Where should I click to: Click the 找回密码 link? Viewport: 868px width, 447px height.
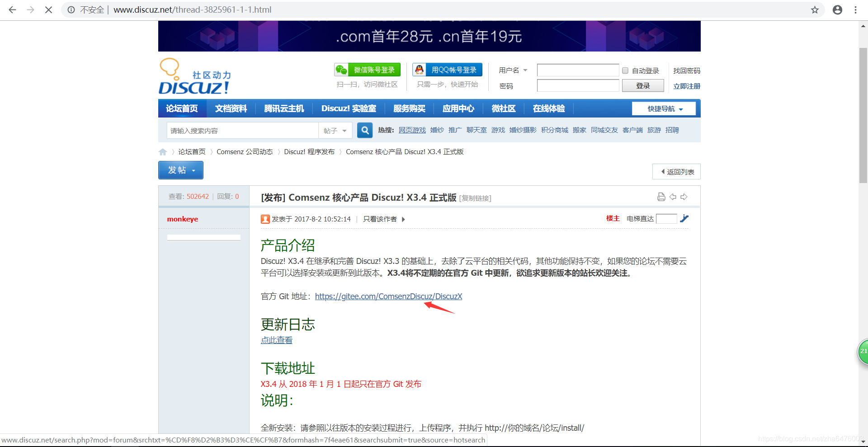coord(687,71)
